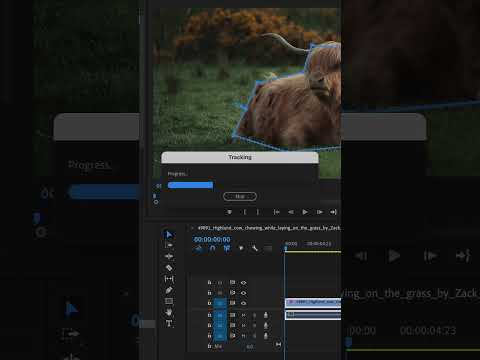Click Mark In bracket button
The width and height of the screenshot is (480, 360).
pyautogui.click(x=245, y=212)
